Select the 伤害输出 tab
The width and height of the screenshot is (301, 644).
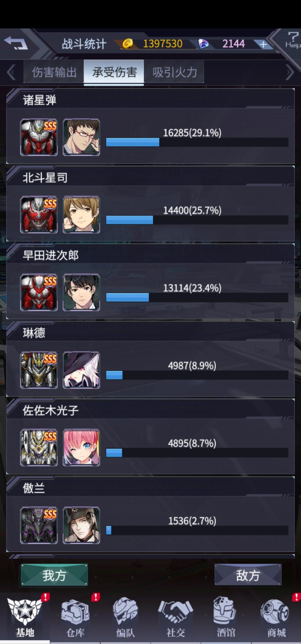[54, 72]
